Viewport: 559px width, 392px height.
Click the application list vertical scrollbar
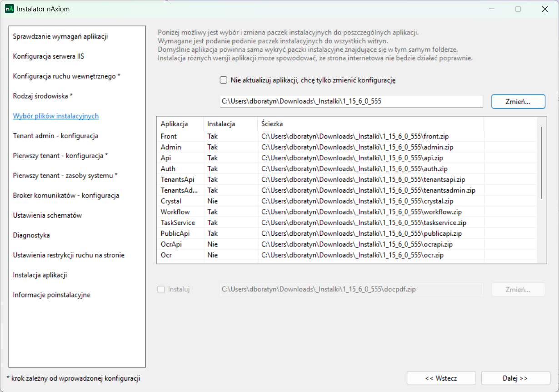[541, 163]
